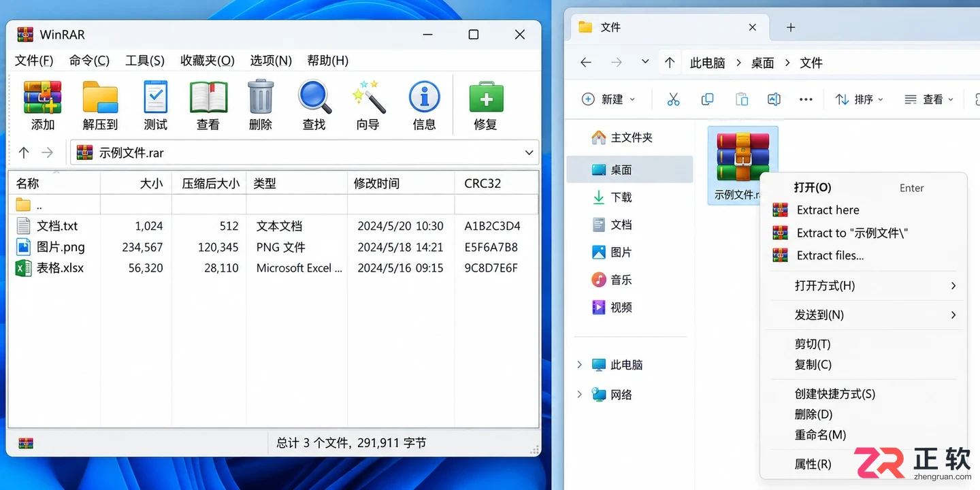Click the Copy icon in Explorer toolbar
Screen dimensions: 980x490
click(x=707, y=99)
